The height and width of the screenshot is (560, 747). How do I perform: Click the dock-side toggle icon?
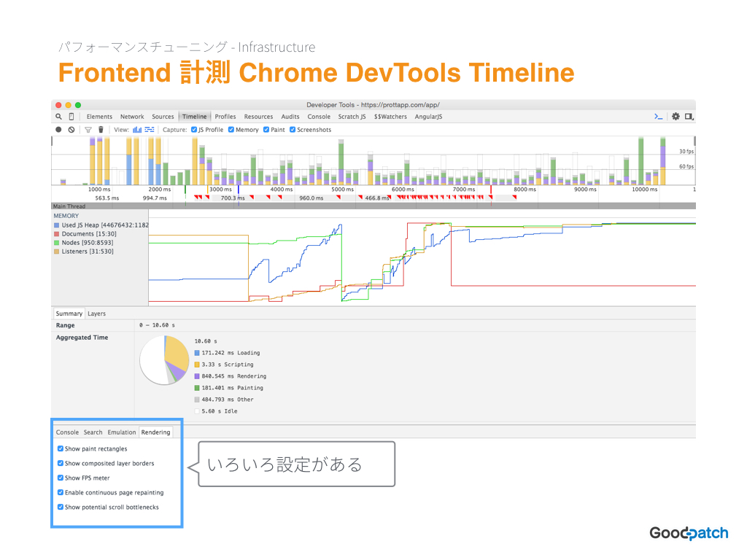click(x=689, y=116)
